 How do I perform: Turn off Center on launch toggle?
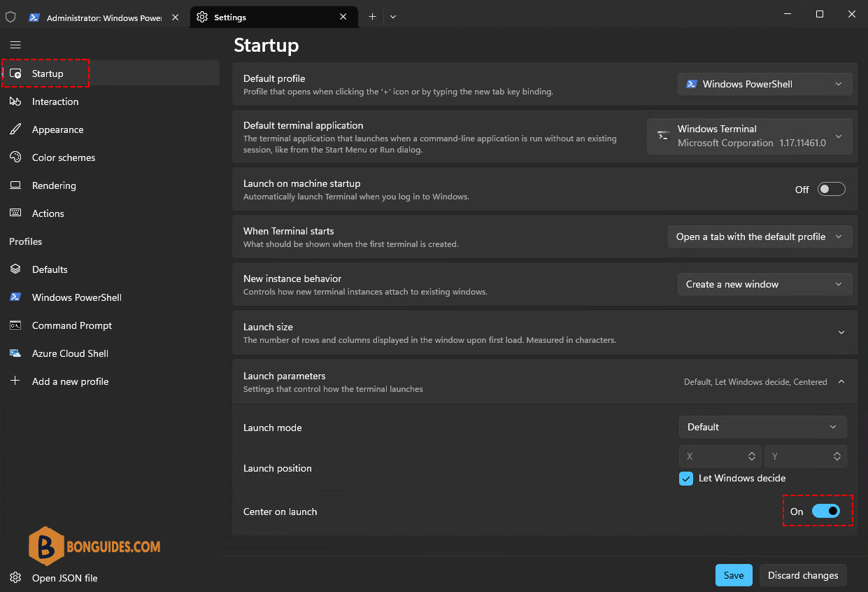click(x=826, y=512)
